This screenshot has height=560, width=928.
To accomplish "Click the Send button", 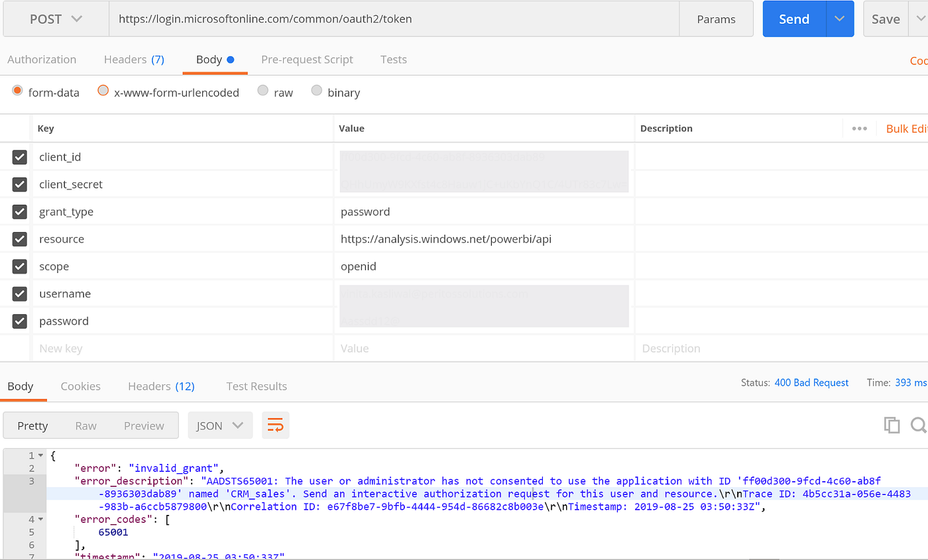I will pos(793,19).
